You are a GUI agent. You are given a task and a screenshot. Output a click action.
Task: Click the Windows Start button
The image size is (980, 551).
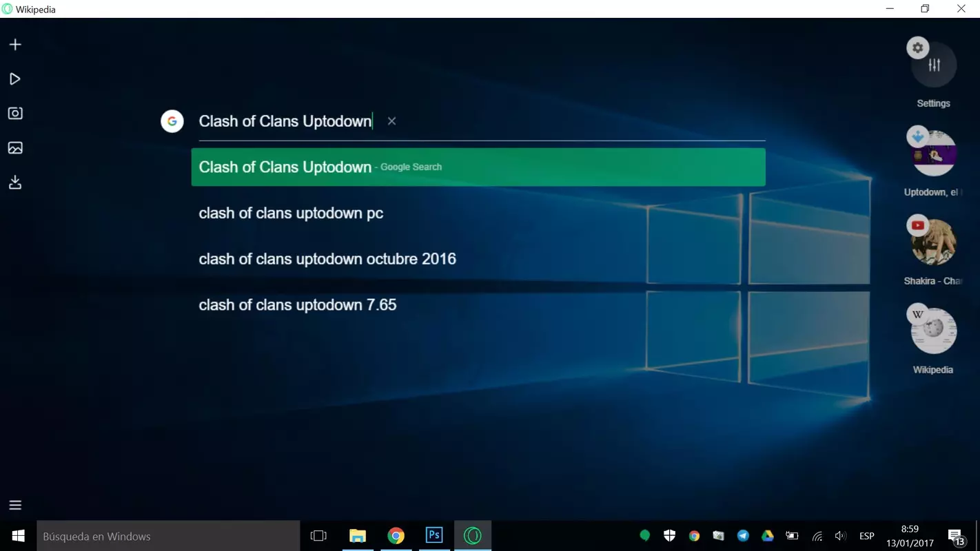(19, 536)
